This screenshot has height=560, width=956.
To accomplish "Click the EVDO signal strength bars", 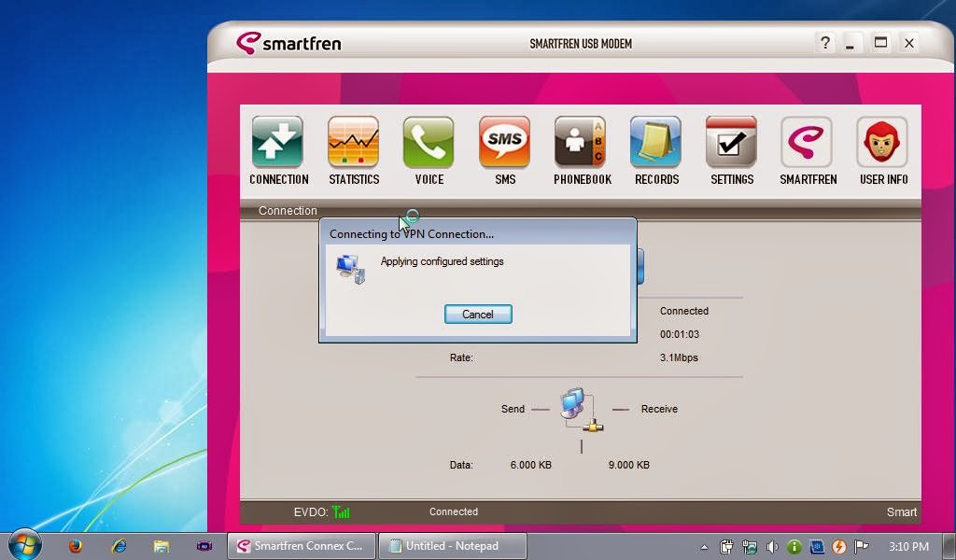I will point(342,511).
